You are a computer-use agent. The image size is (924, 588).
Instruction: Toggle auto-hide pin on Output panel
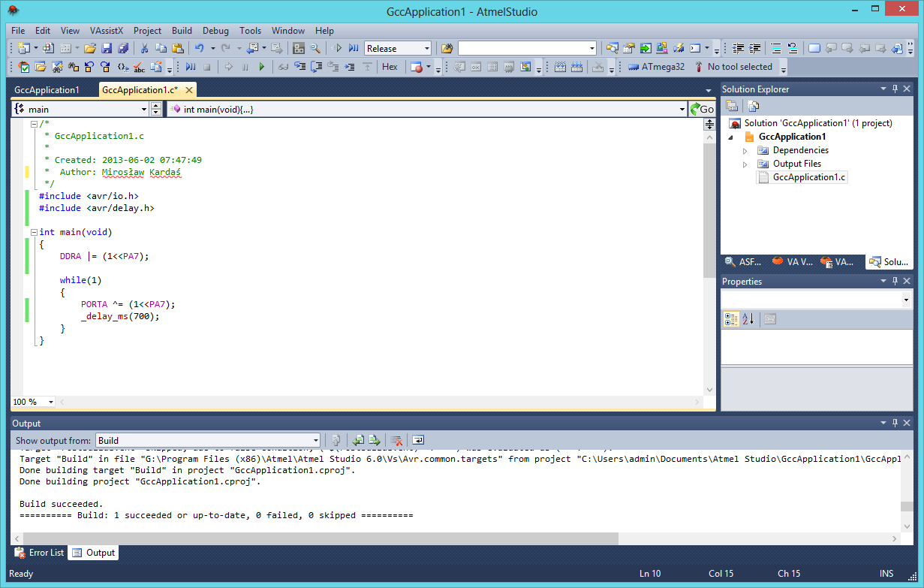[x=895, y=424]
